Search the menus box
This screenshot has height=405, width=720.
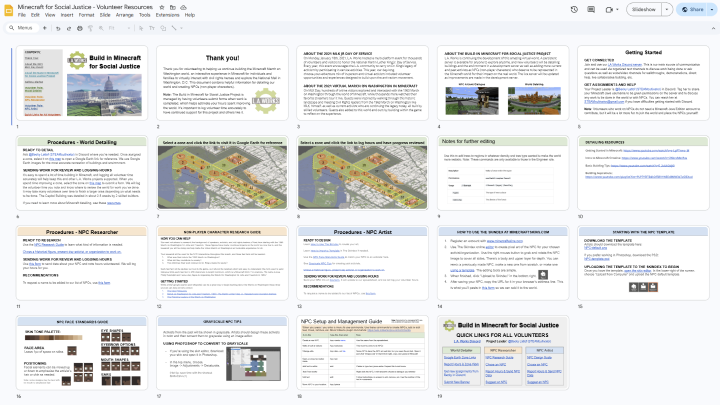[22, 28]
